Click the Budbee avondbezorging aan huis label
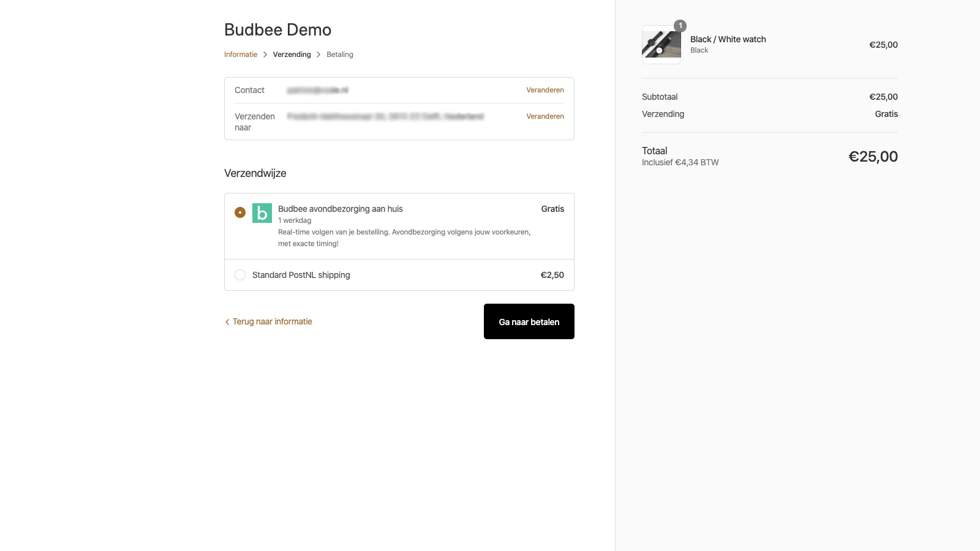 [x=341, y=209]
